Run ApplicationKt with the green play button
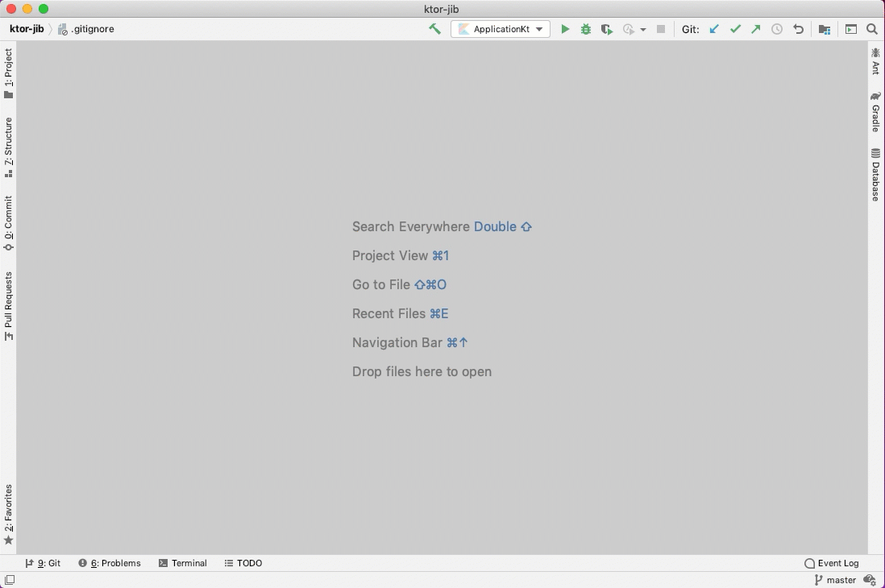The height and width of the screenshot is (588, 885). tap(565, 29)
